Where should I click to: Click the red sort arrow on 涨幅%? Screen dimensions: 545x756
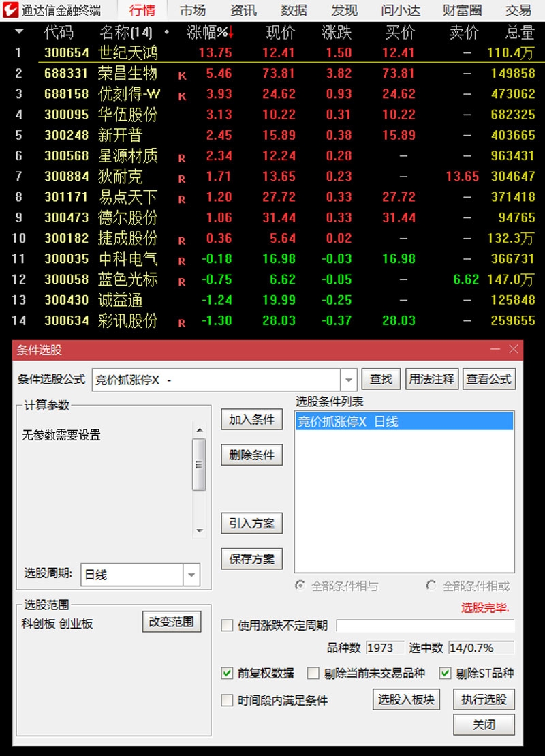[231, 32]
